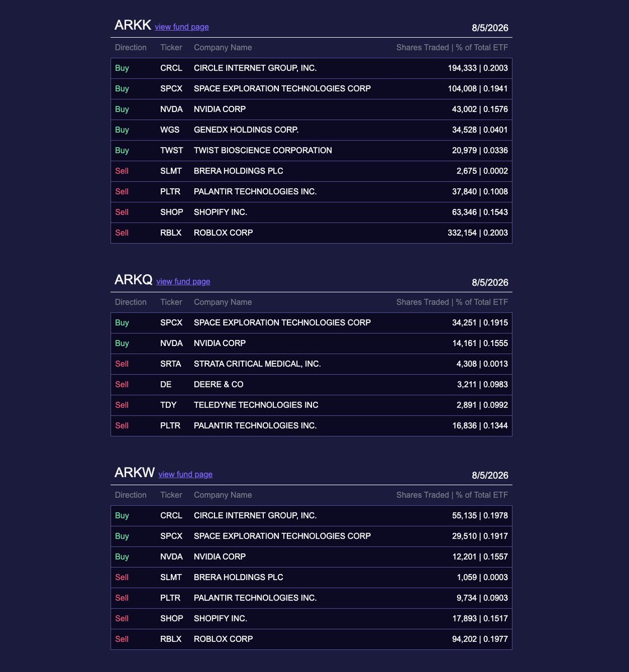Click the SHOP Sell row in ARKW
This screenshot has width=629, height=672.
(311, 619)
